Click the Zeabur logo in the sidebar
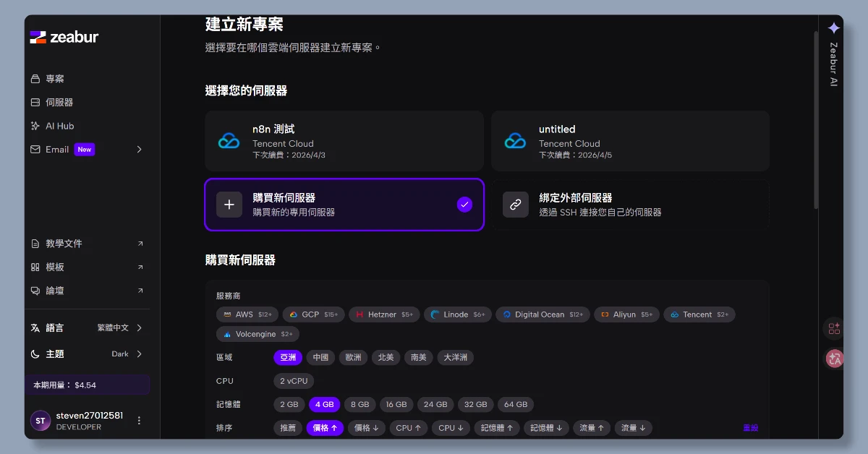Image resolution: width=868 pixels, height=454 pixels. (64, 37)
